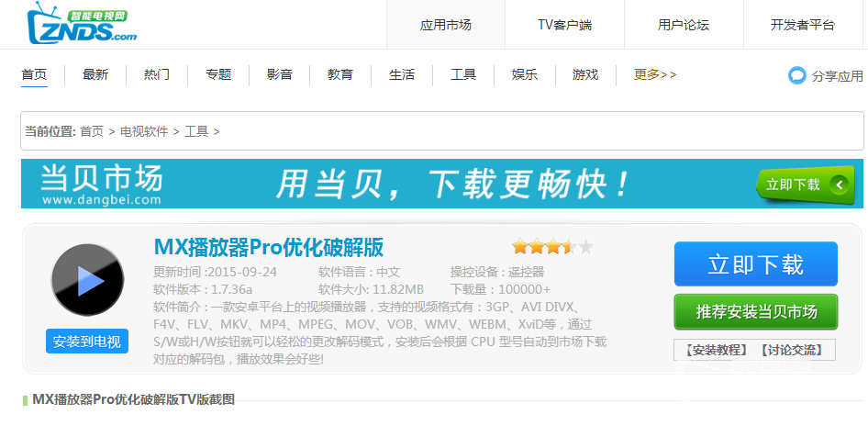Select the 专题 navigation item

click(218, 74)
